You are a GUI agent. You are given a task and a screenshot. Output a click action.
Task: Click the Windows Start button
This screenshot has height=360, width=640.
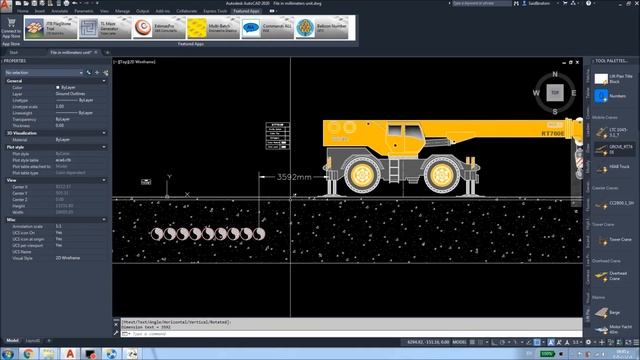(x=7, y=353)
